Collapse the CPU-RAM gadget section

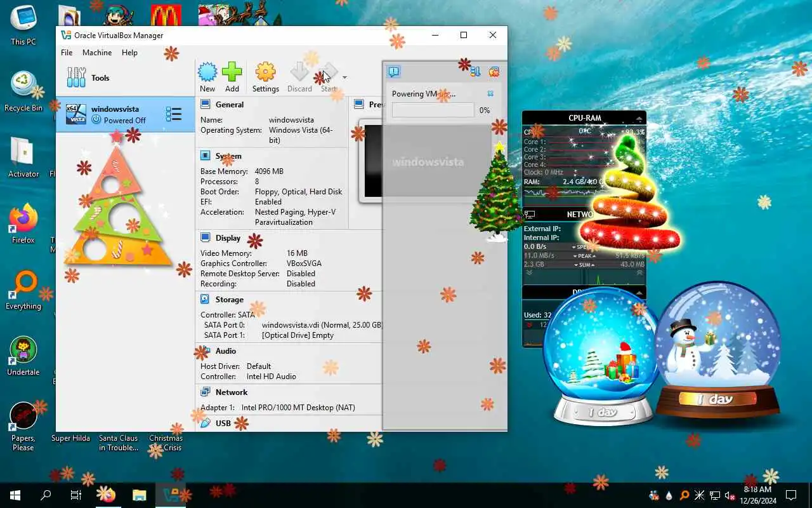click(639, 118)
